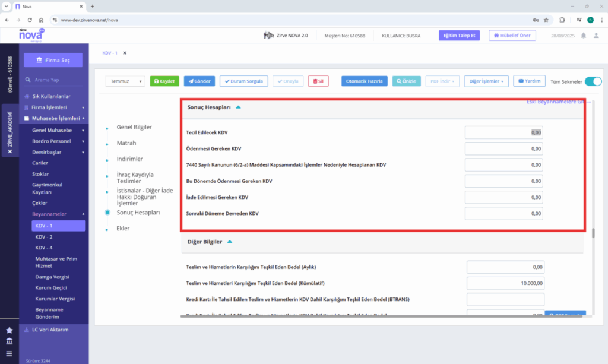This screenshot has width=608, height=364.
Task: Click the vertical scrollbar of the form
Action: click(593, 233)
